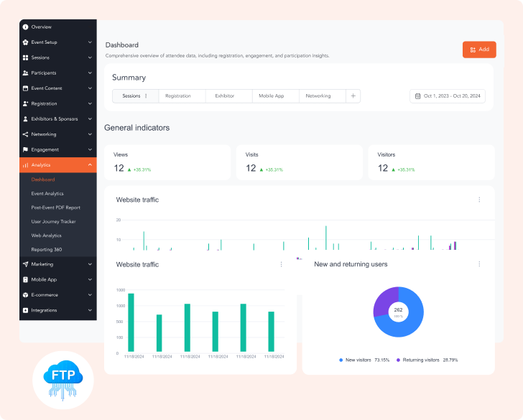Click the Networking share icon
The width and height of the screenshot is (523, 420).
tap(25, 134)
